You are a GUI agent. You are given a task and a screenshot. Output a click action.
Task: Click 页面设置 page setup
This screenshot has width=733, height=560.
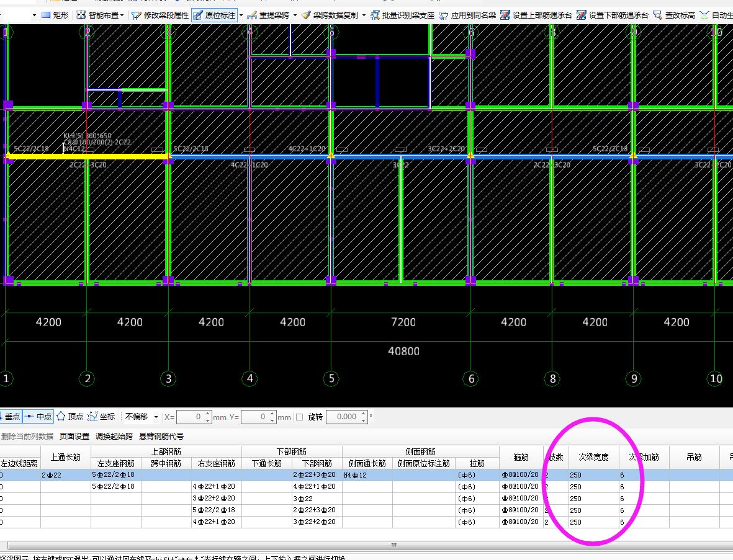(x=74, y=436)
